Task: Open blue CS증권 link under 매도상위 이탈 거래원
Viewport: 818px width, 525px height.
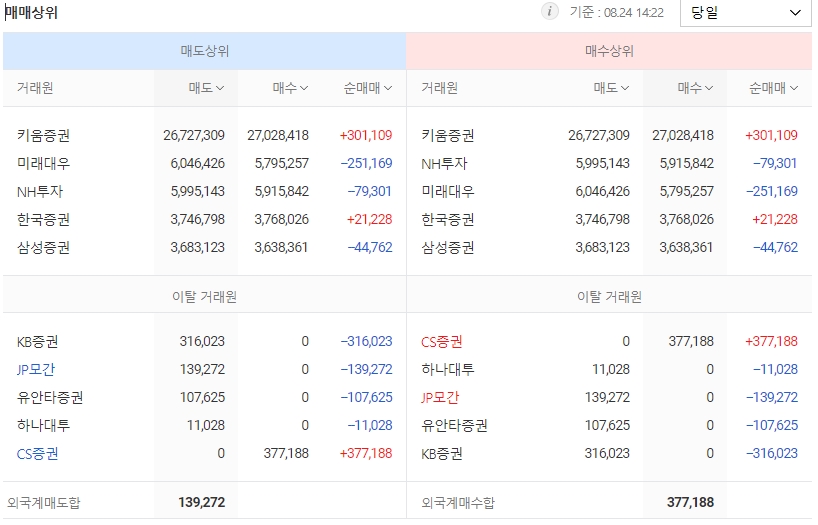Action: pyautogui.click(x=38, y=454)
